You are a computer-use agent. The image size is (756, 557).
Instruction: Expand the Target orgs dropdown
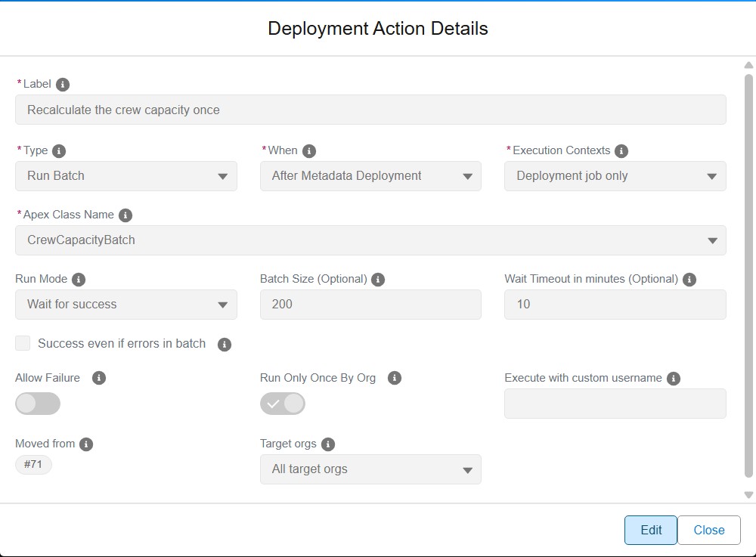[x=370, y=469]
